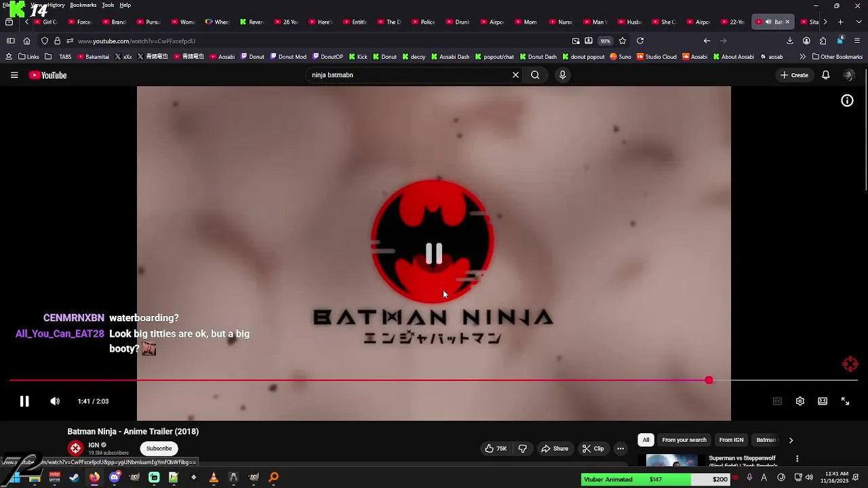
Task: Like the video (75K)
Action: [x=496, y=449]
